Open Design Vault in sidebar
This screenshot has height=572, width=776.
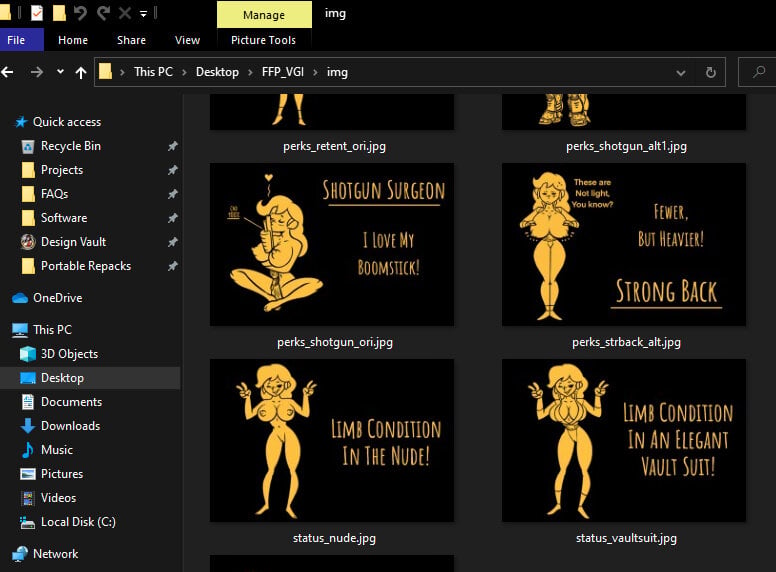click(x=73, y=241)
